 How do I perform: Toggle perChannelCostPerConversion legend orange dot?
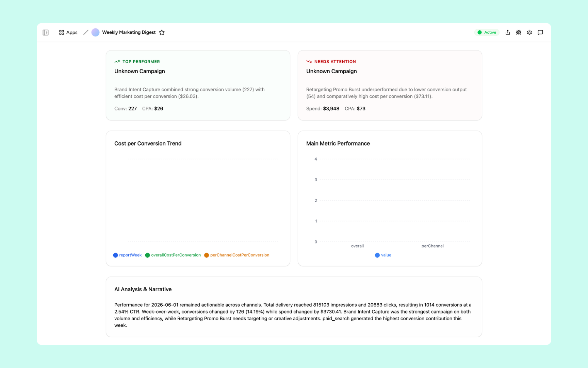pos(207,255)
